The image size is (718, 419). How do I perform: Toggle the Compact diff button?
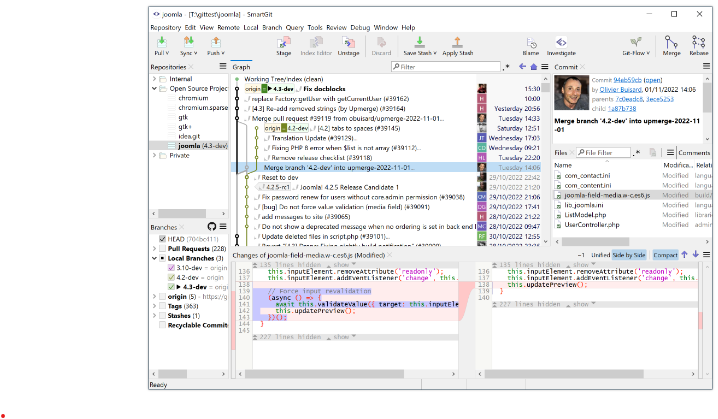click(665, 255)
